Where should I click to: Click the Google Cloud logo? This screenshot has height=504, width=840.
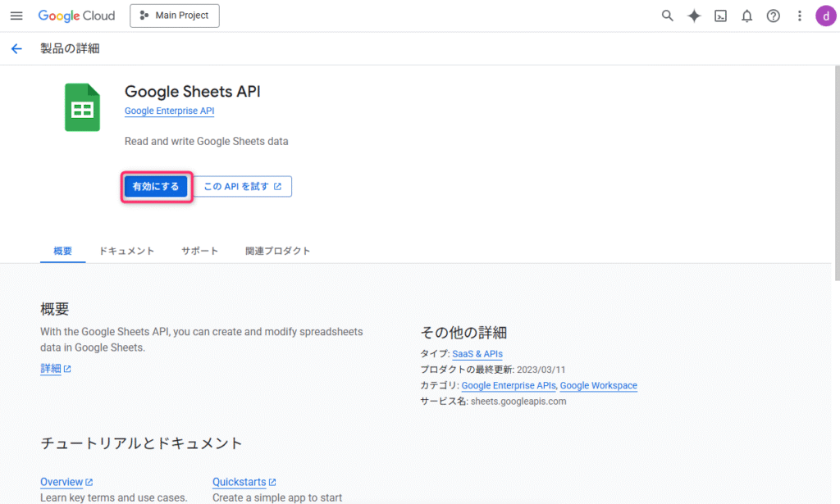point(76,16)
